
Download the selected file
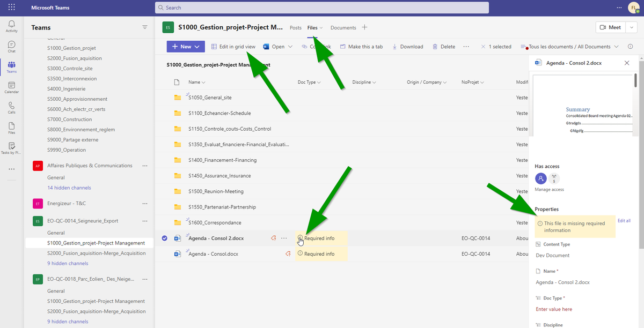click(x=407, y=47)
